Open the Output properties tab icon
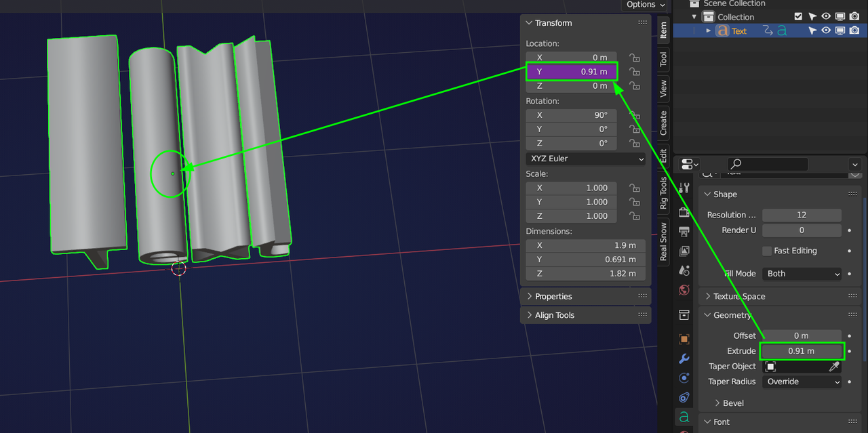Screen dimensions: 868x433 tap(684, 232)
